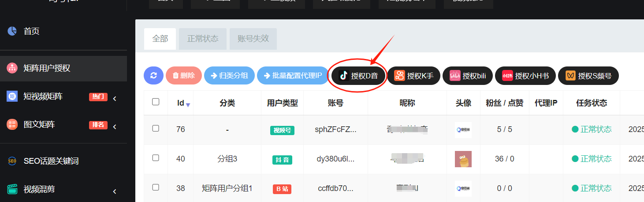Click the 删除 button

tap(184, 76)
